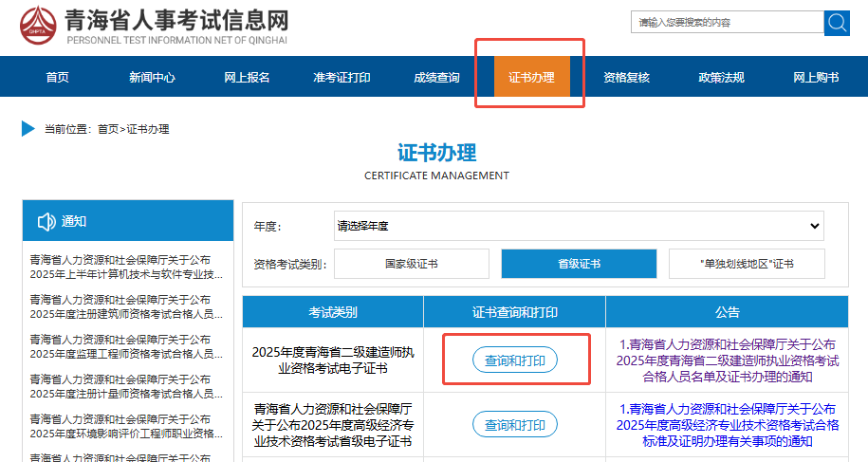Click 查询和打印 for 高级经济 certificate
This screenshot has height=462, width=868.
(515, 425)
